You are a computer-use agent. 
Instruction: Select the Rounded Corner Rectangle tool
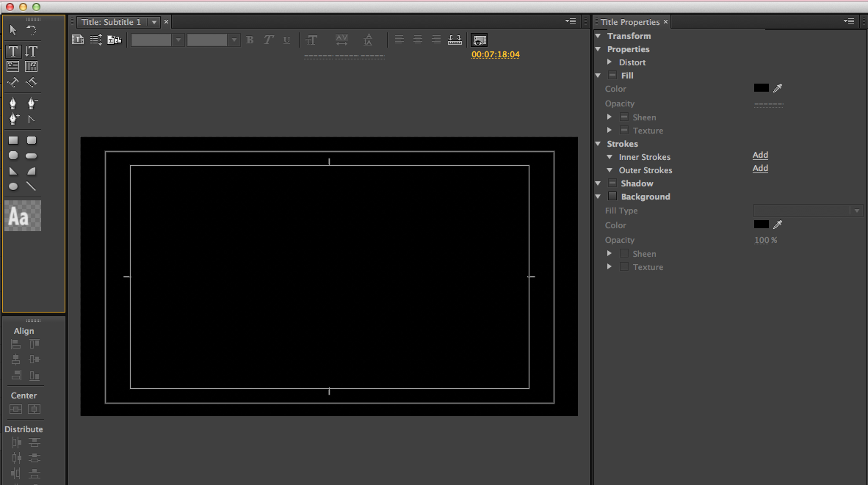pyautogui.click(x=32, y=140)
